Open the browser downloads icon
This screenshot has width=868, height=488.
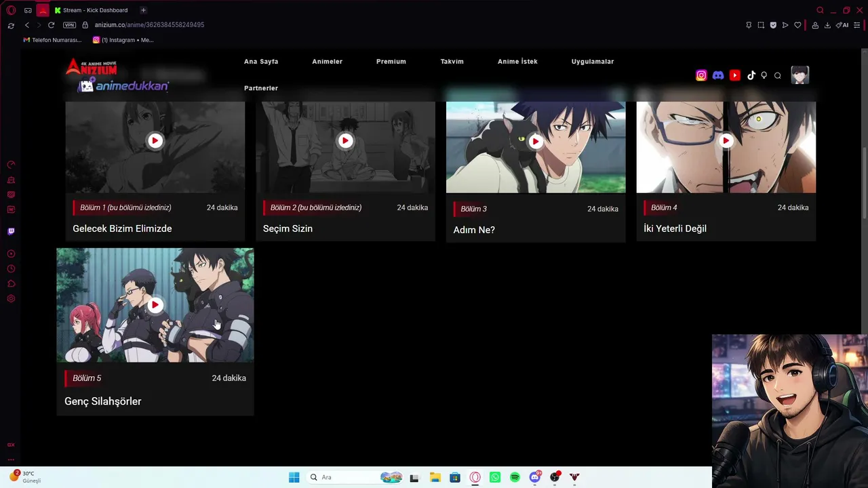pyautogui.click(x=827, y=25)
